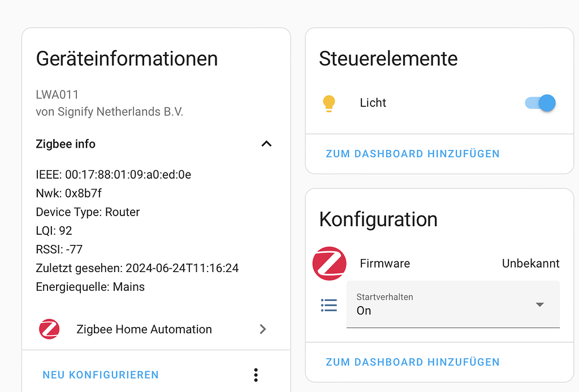Click the Steuerelemente heading
This screenshot has width=579, height=392.
(x=388, y=59)
